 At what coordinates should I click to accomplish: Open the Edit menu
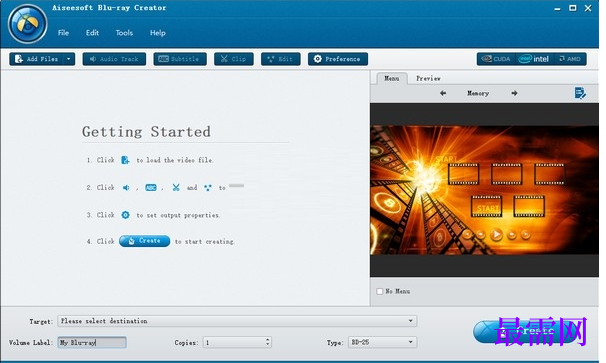[92, 33]
